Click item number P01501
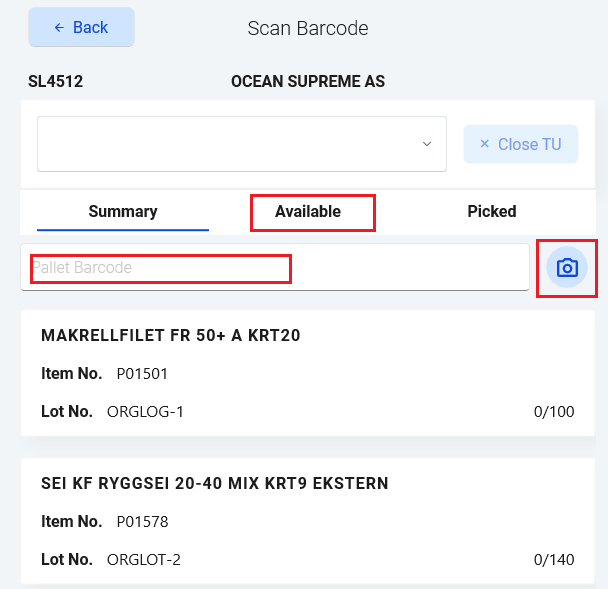This screenshot has width=608, height=589. pos(142,374)
